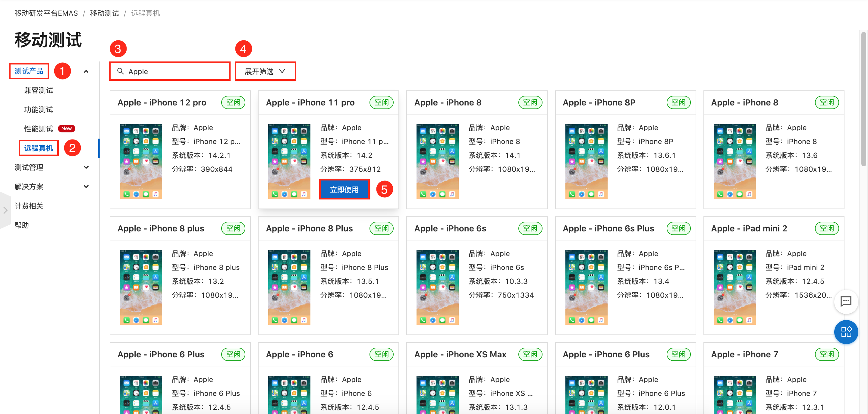The width and height of the screenshot is (868, 414).
Task: Open 帮助 in the sidebar
Action: [22, 225]
